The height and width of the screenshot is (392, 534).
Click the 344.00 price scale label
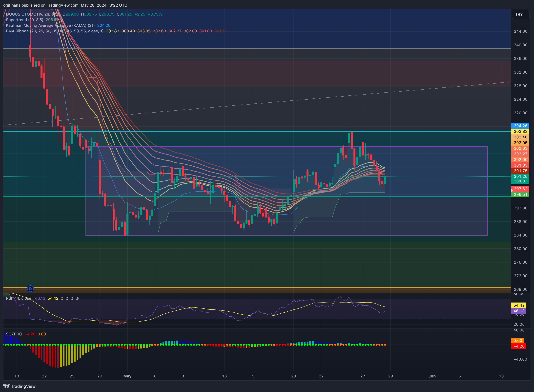pyautogui.click(x=520, y=31)
